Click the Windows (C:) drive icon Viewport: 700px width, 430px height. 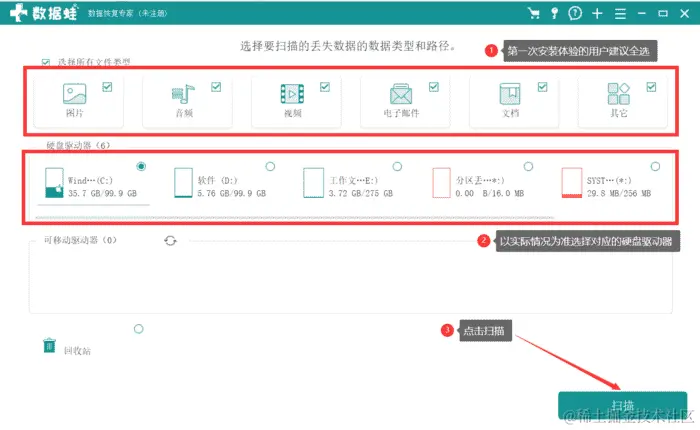coord(54,183)
